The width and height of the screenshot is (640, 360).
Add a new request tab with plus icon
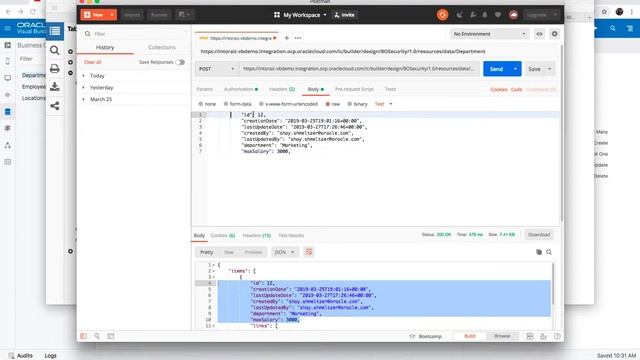pyautogui.click(x=287, y=38)
